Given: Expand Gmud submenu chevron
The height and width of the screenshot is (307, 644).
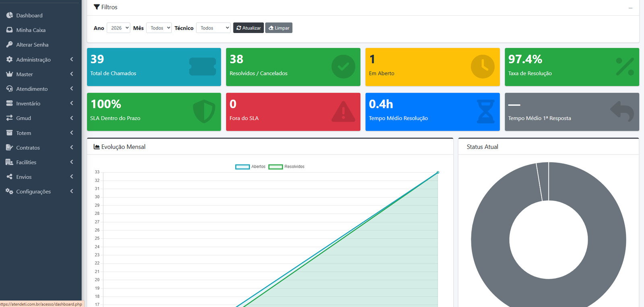Looking at the screenshot, I should (x=72, y=118).
